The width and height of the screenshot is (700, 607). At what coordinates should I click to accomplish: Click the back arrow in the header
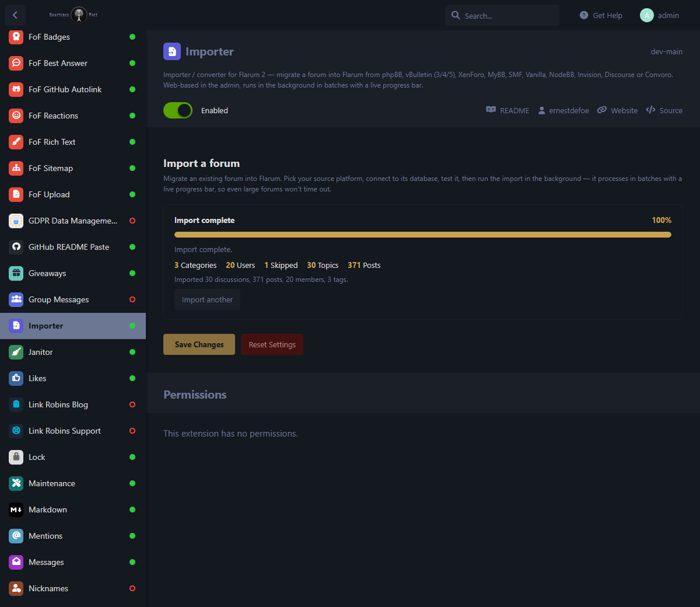click(15, 15)
